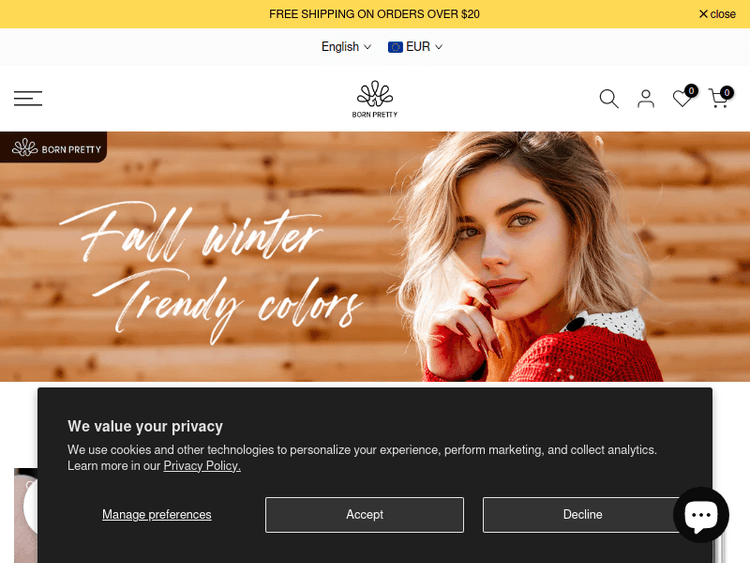
Task: Click the EU flag currency icon
Action: pyautogui.click(x=395, y=47)
